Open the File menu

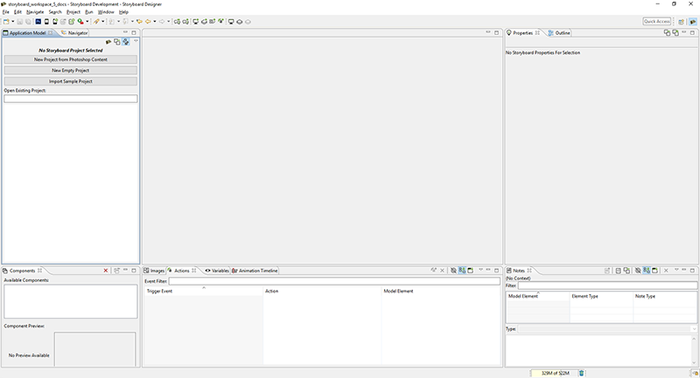pos(6,12)
